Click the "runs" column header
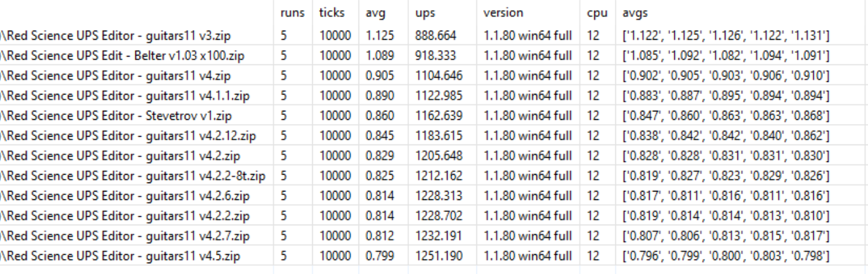Image resolution: width=868 pixels, height=274 pixels. point(292,13)
